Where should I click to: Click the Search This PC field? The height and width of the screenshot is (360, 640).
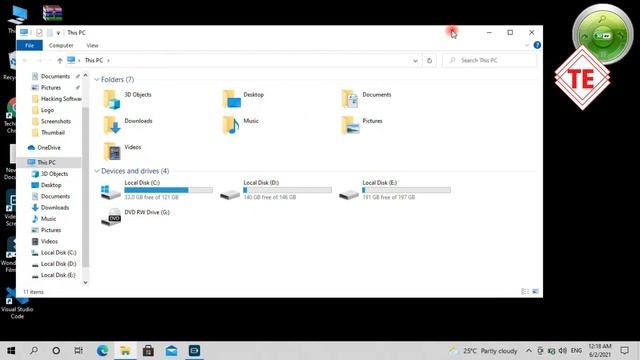pos(489,60)
